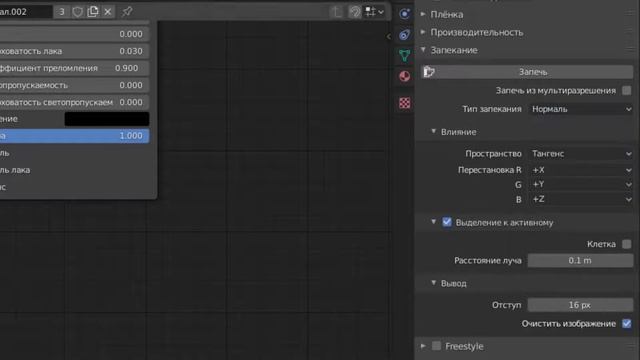This screenshot has width=640, height=360.
Task: Open the Material properties tab icon
Action: click(x=404, y=76)
